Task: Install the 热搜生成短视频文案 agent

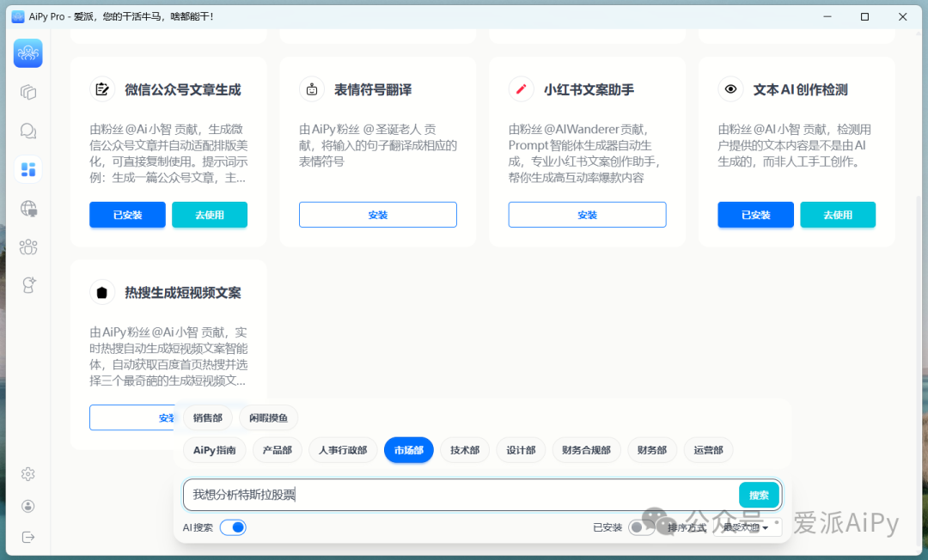Action: 133,417
